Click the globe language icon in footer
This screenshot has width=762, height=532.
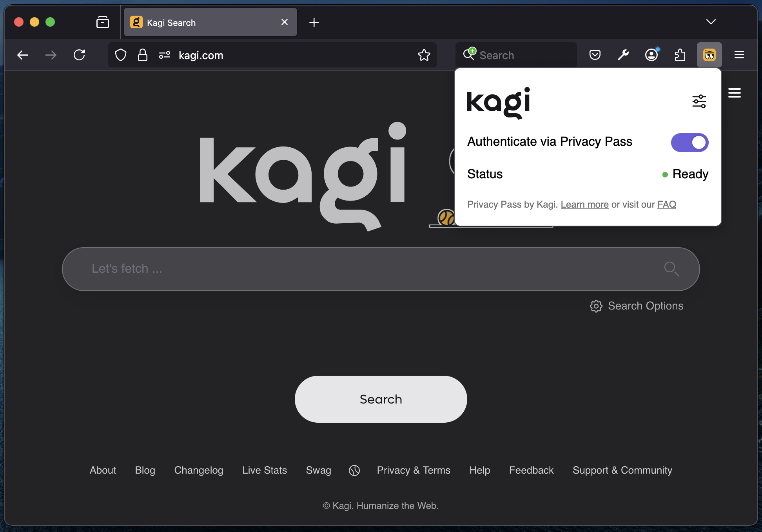[354, 470]
